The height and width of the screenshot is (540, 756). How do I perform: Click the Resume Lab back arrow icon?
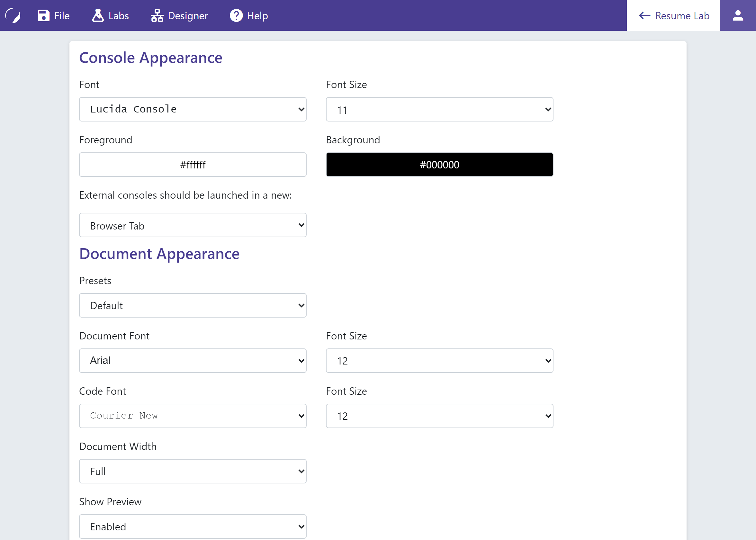pyautogui.click(x=644, y=15)
